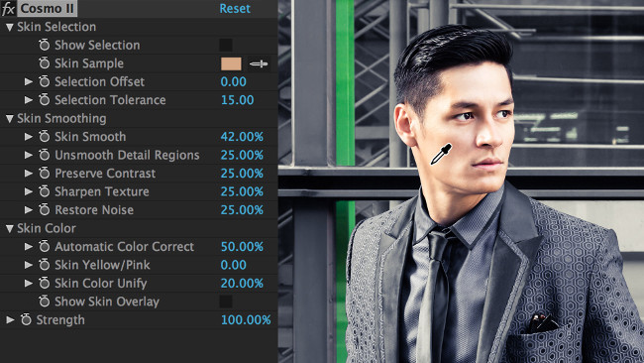Toggle stopwatch for Show Selection
Viewport: 644px width, 363px height.
[x=44, y=45]
